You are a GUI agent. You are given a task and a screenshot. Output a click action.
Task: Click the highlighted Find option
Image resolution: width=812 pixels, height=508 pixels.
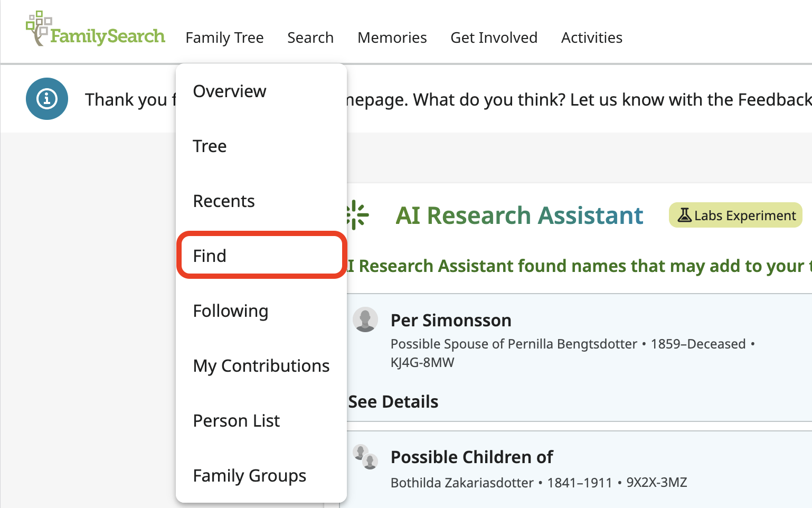point(210,256)
